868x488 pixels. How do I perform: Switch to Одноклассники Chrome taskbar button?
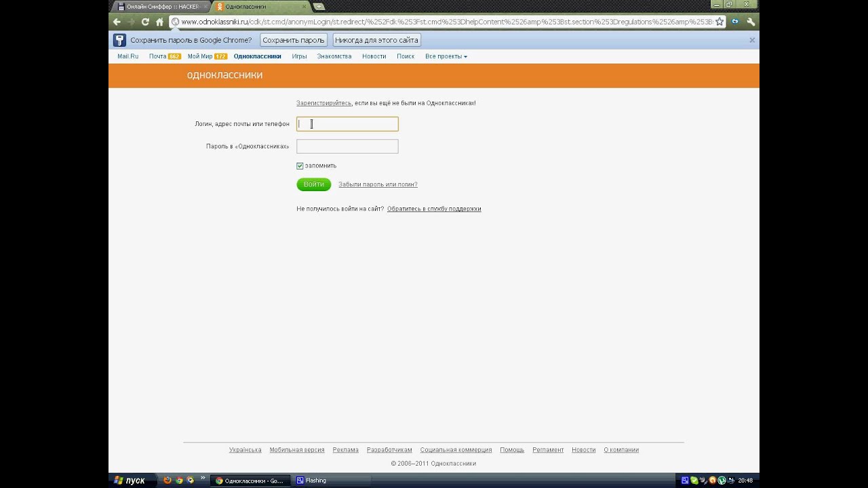point(249,481)
